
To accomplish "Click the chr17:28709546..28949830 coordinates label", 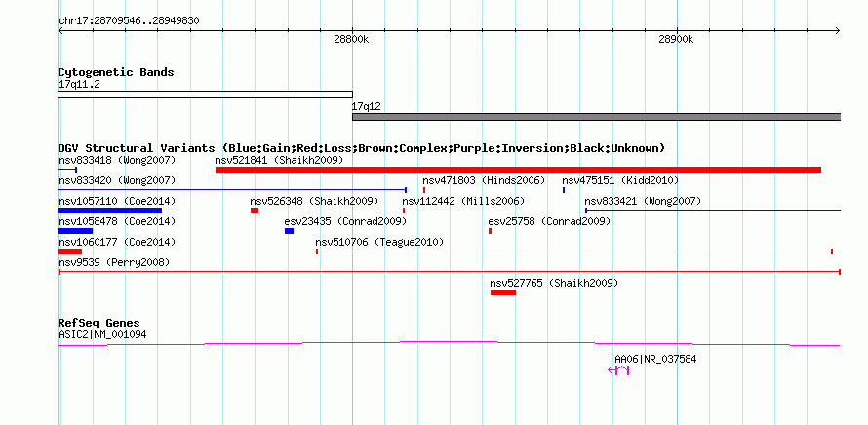I will [129, 21].
